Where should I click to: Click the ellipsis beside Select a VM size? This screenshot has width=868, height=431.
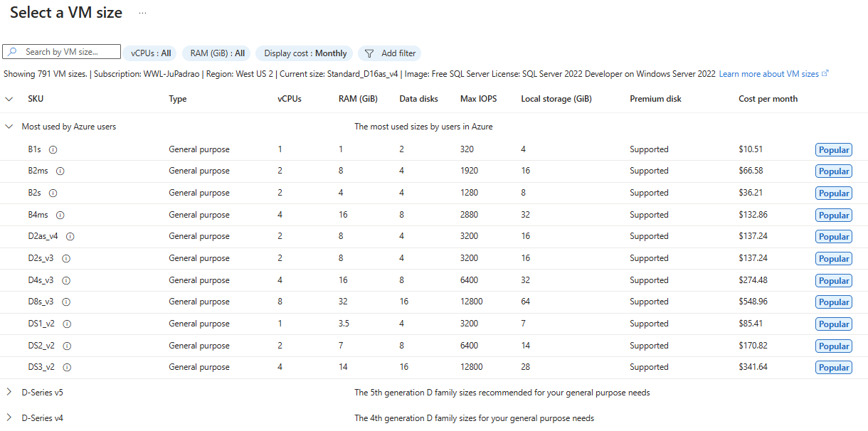coord(142,12)
